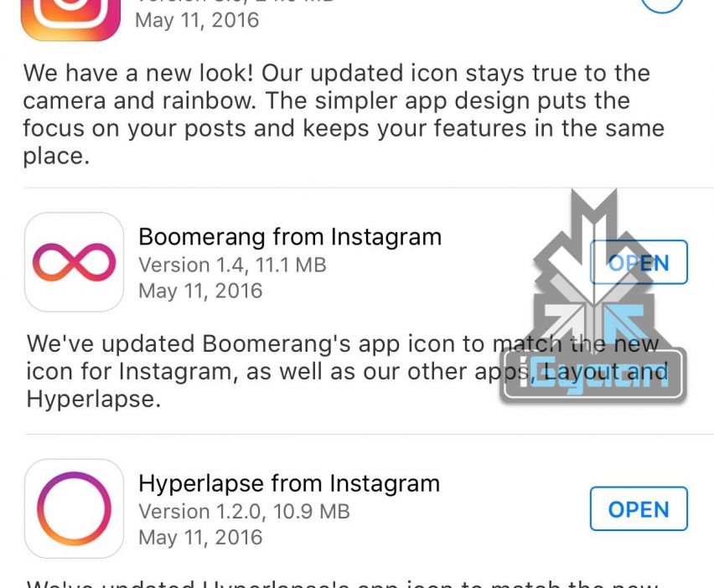
Task: Tap the Instagram May 11, 2016 date
Action: (197, 20)
